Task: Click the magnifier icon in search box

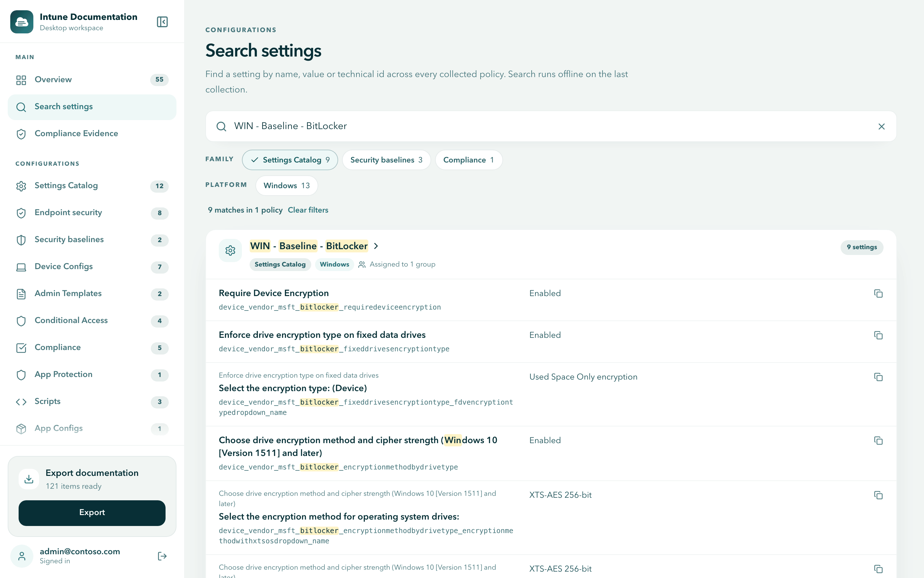Action: 221,126
